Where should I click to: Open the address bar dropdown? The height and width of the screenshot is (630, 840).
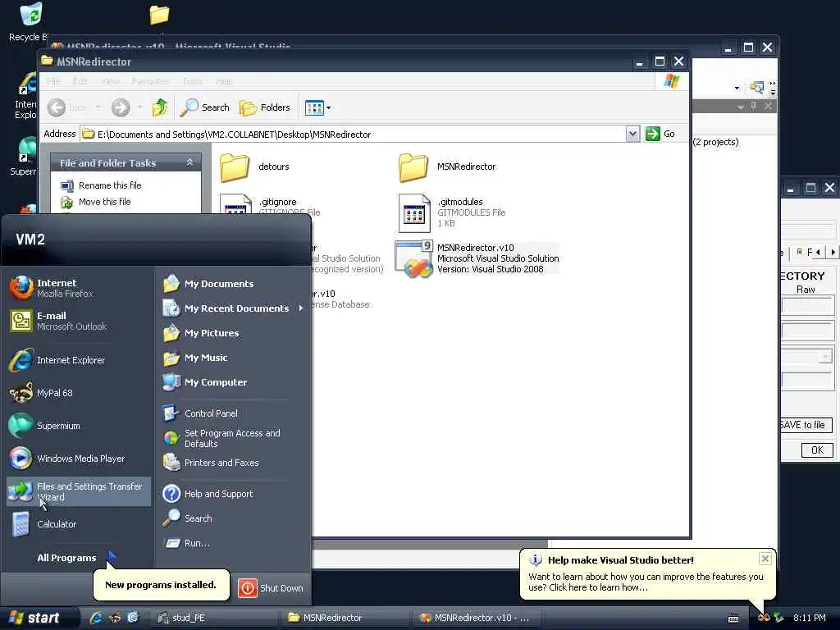[632, 134]
